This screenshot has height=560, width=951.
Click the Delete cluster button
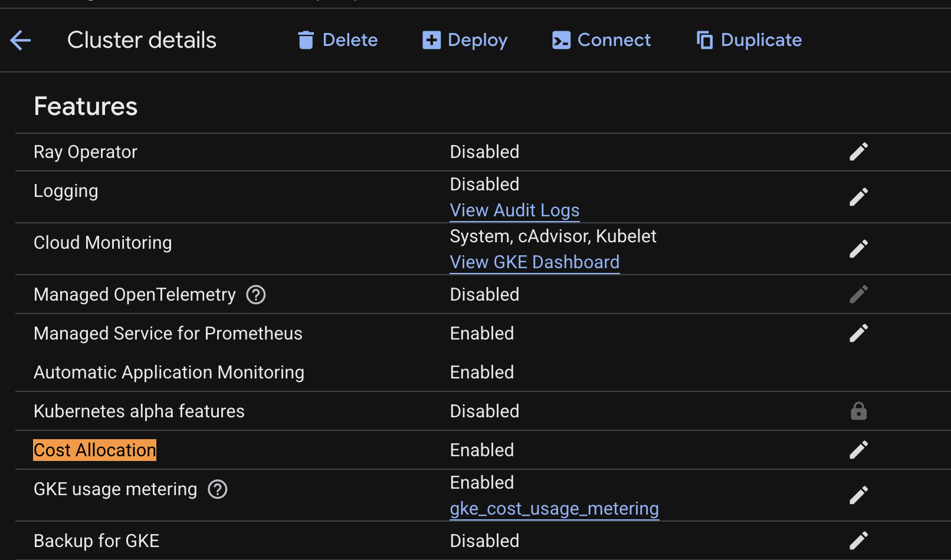tap(337, 40)
